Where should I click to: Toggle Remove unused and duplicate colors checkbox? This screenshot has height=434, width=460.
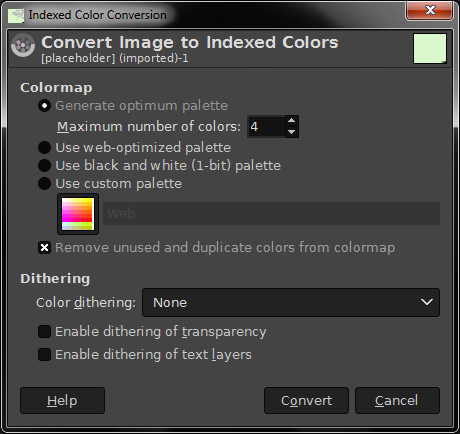[x=44, y=248]
